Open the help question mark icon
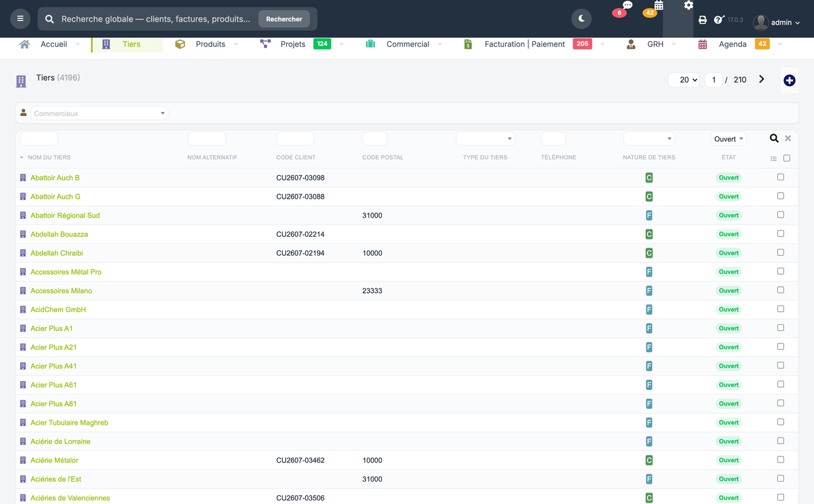 pos(719,20)
